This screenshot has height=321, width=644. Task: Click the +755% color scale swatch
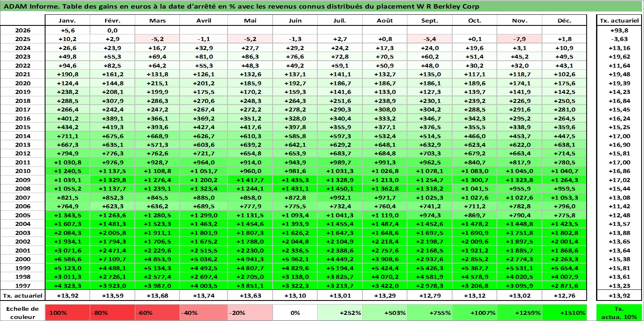pyautogui.click(x=430, y=313)
